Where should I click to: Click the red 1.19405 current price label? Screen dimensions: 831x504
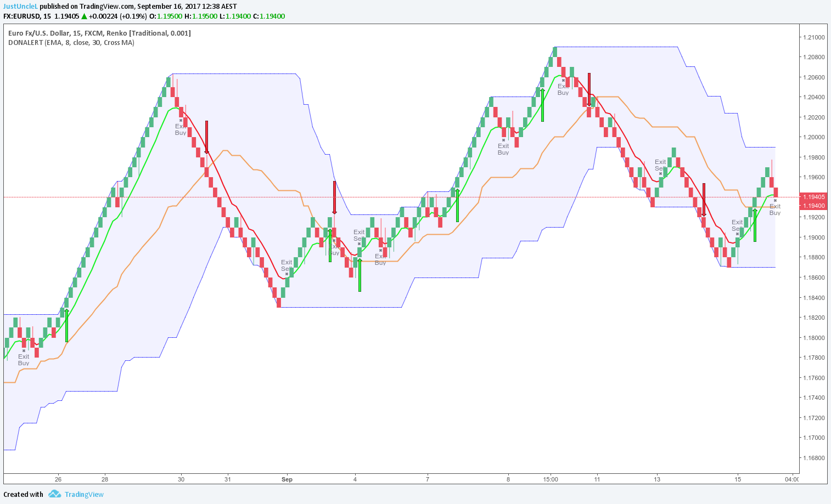point(813,197)
